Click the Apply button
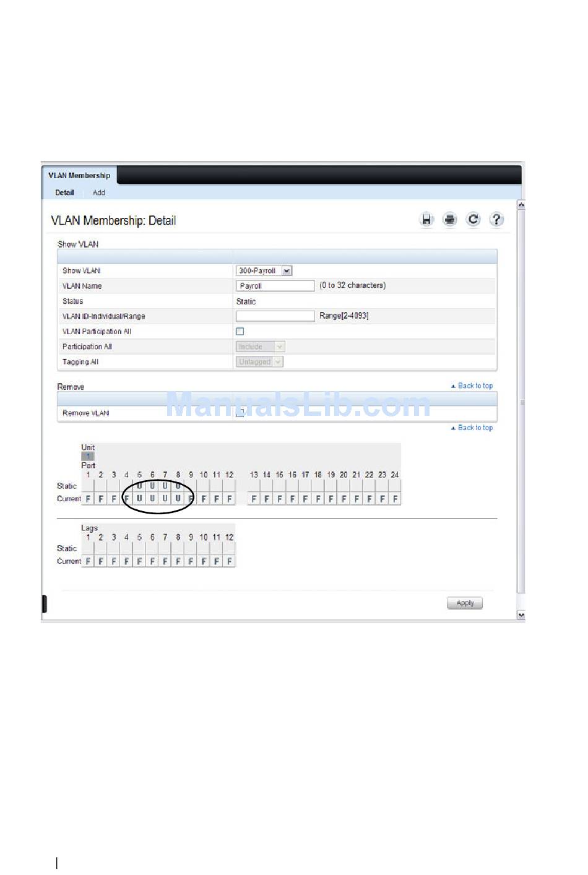The width and height of the screenshot is (588, 875). tap(465, 603)
